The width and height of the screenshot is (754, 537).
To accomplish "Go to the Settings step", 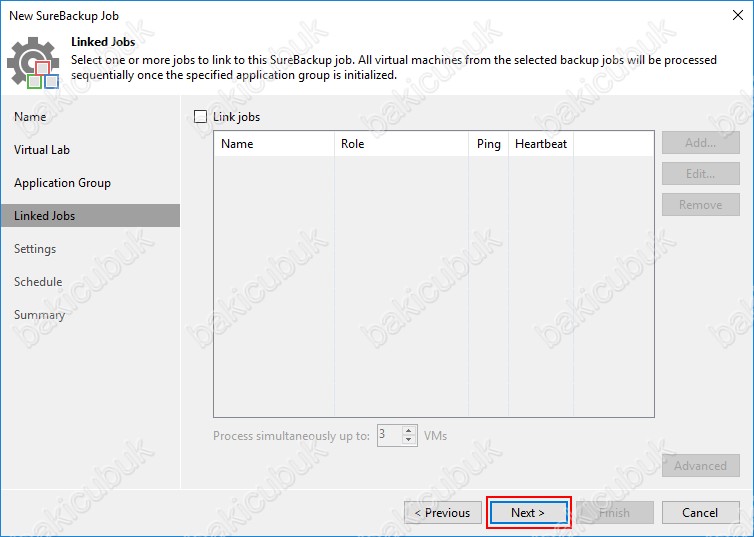I will [x=35, y=249].
